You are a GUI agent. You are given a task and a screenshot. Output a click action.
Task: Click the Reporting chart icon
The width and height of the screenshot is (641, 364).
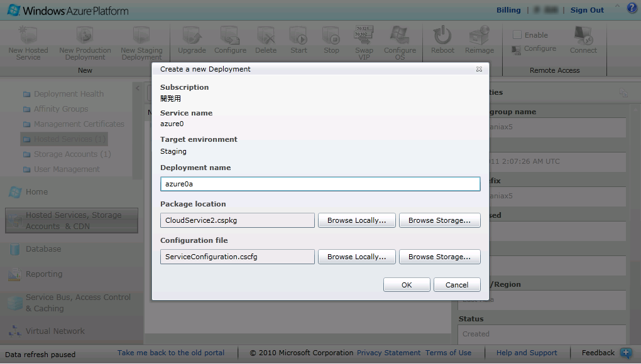14,275
